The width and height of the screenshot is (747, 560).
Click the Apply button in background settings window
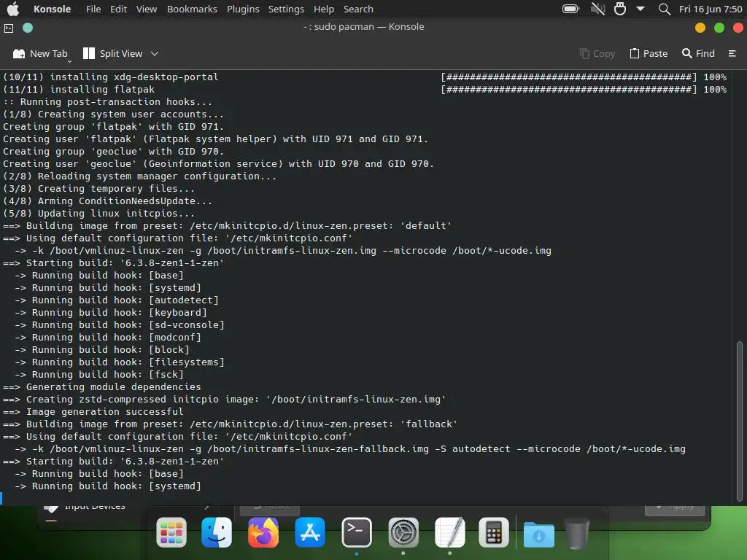(x=675, y=510)
